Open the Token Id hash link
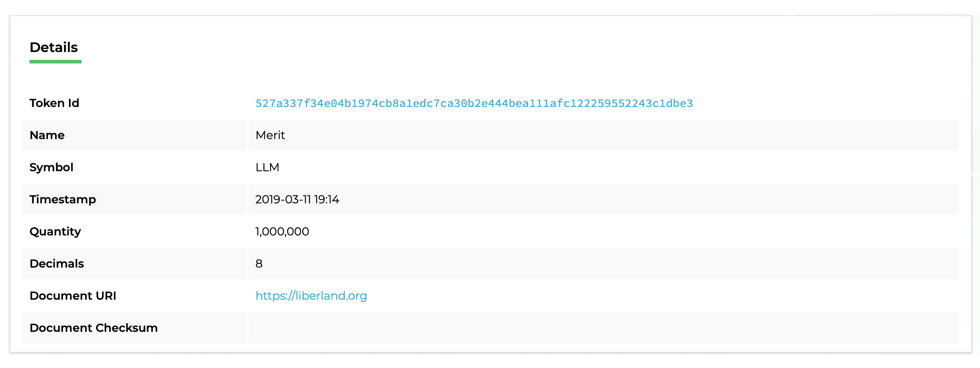The height and width of the screenshot is (368, 980). click(x=474, y=103)
